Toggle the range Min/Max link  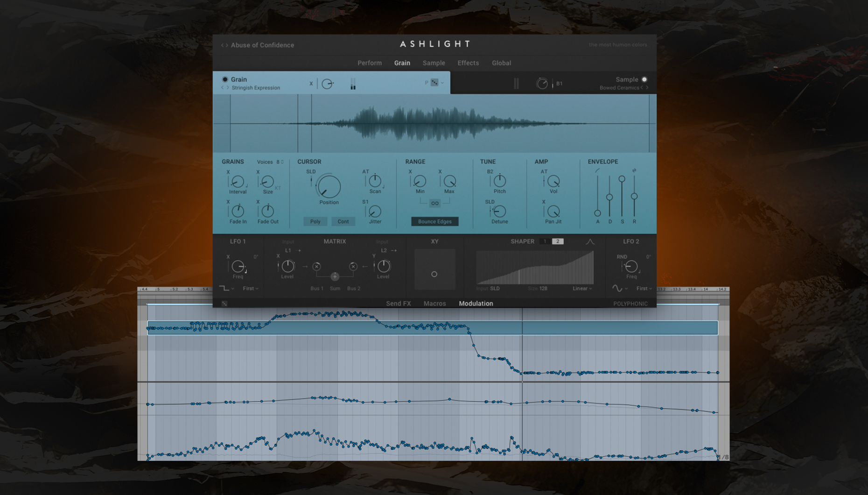434,203
